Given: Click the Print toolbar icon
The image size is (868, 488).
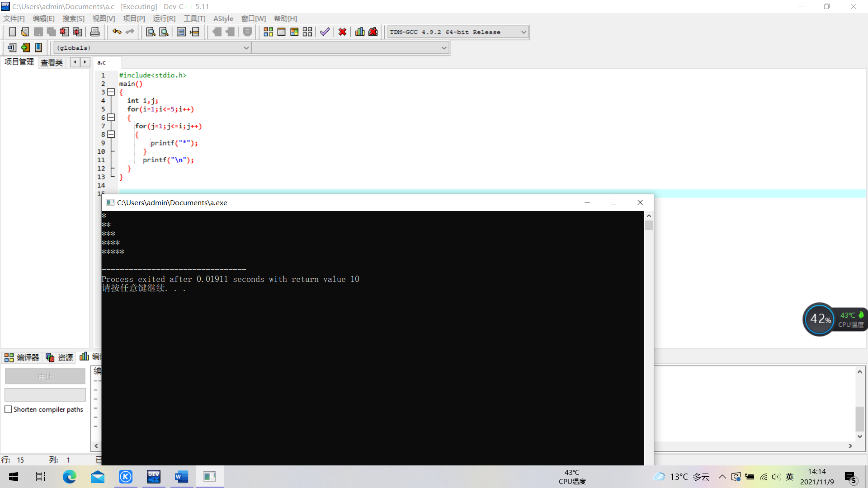Looking at the screenshot, I should [x=95, y=32].
